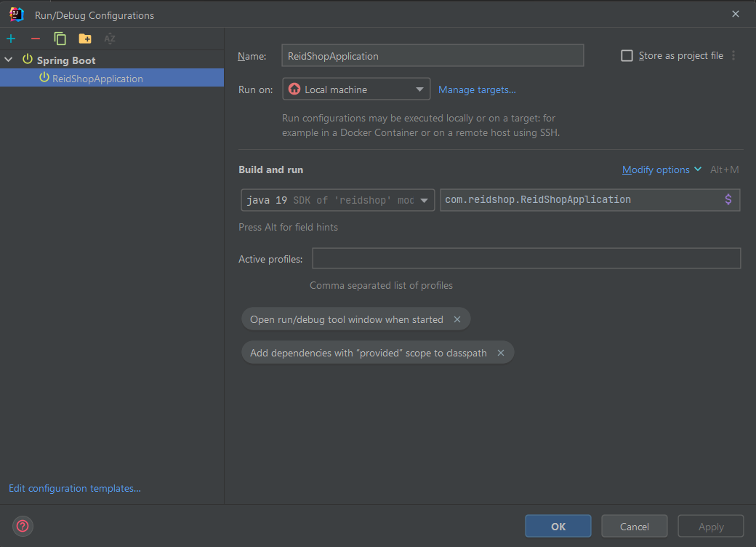Sort configurations alphabetically
The width and height of the screenshot is (756, 547).
(x=110, y=39)
